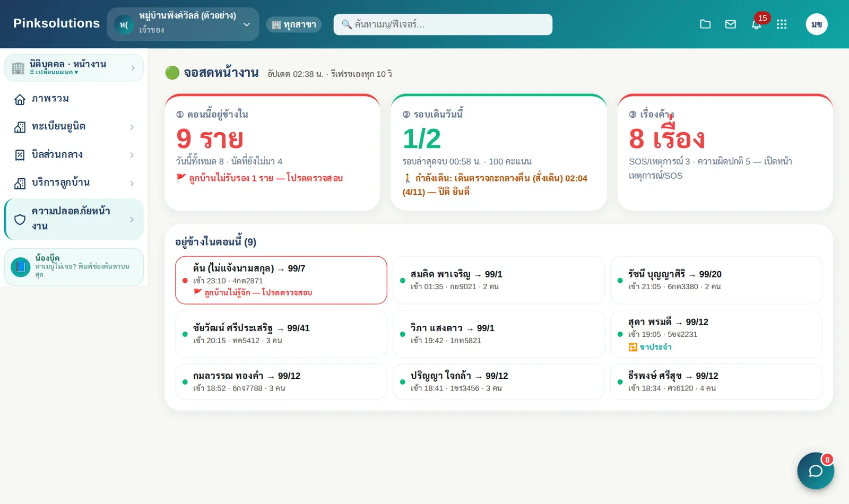Click the นิติบุคคล office building icon
The image size is (849, 504).
coord(18,68)
